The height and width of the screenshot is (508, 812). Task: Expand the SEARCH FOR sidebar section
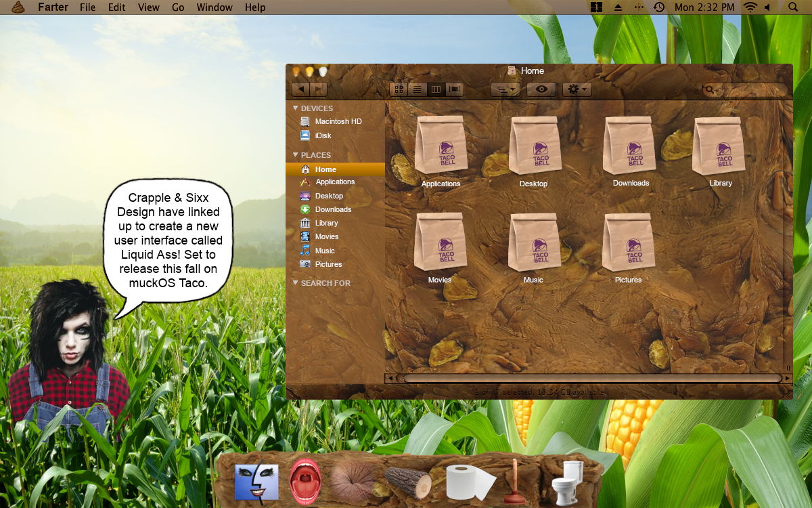296,283
